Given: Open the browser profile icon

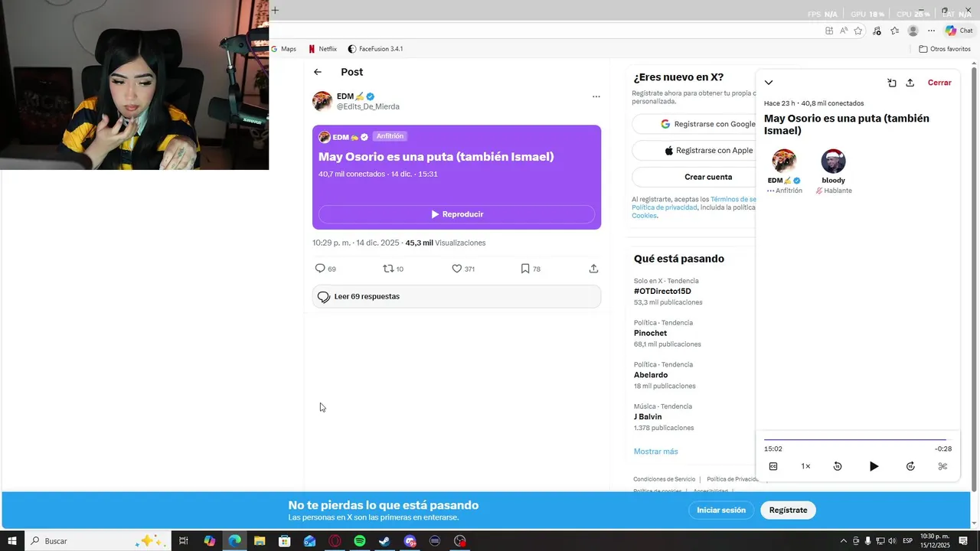Looking at the screenshot, I should pos(913,31).
